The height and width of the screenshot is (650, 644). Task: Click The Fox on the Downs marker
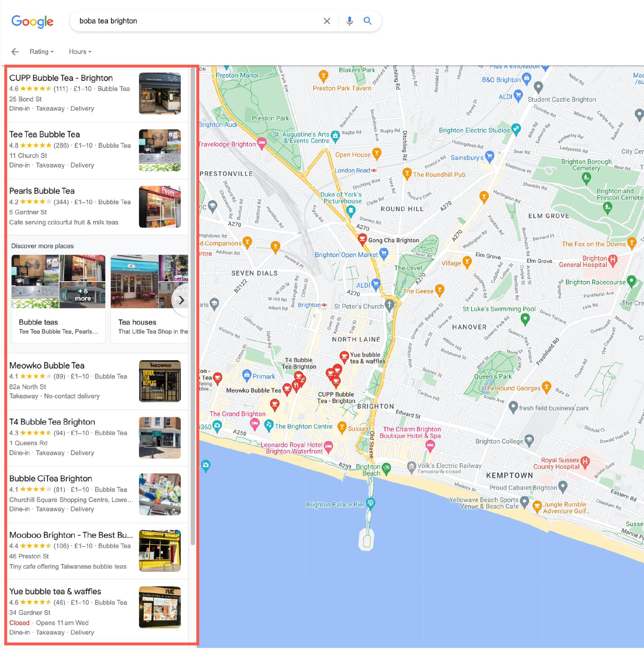pos(631,243)
